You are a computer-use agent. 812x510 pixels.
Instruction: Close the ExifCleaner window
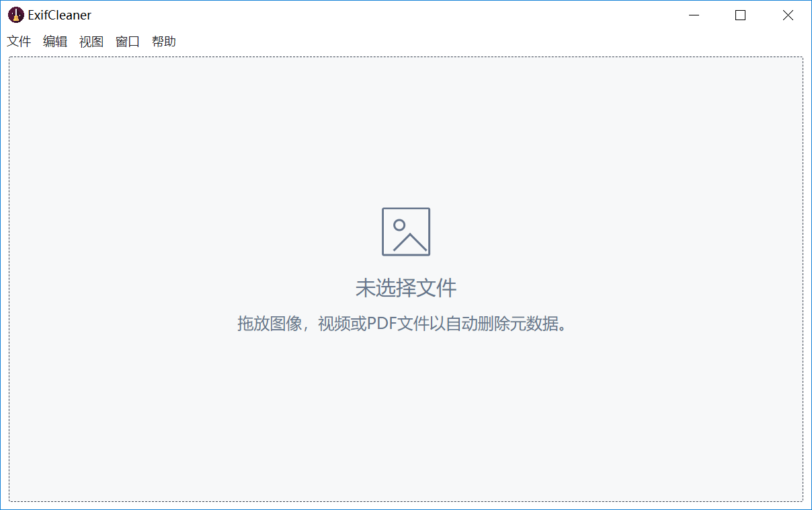(x=788, y=15)
